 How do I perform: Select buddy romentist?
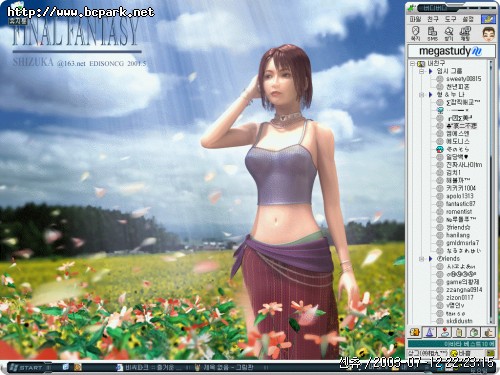(459, 212)
